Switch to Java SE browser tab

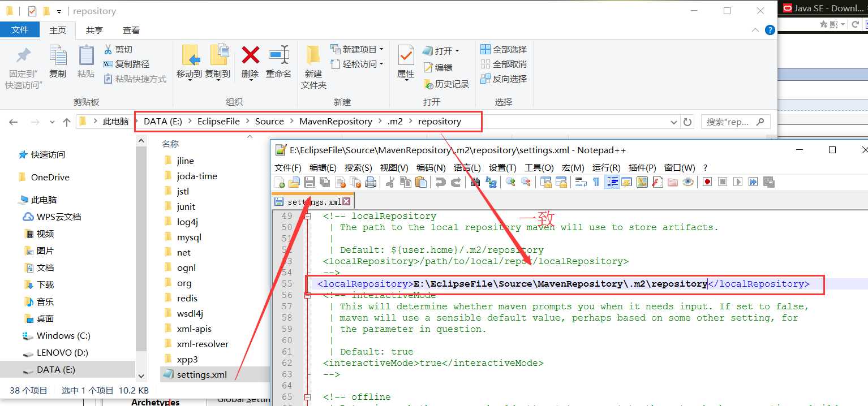point(824,8)
